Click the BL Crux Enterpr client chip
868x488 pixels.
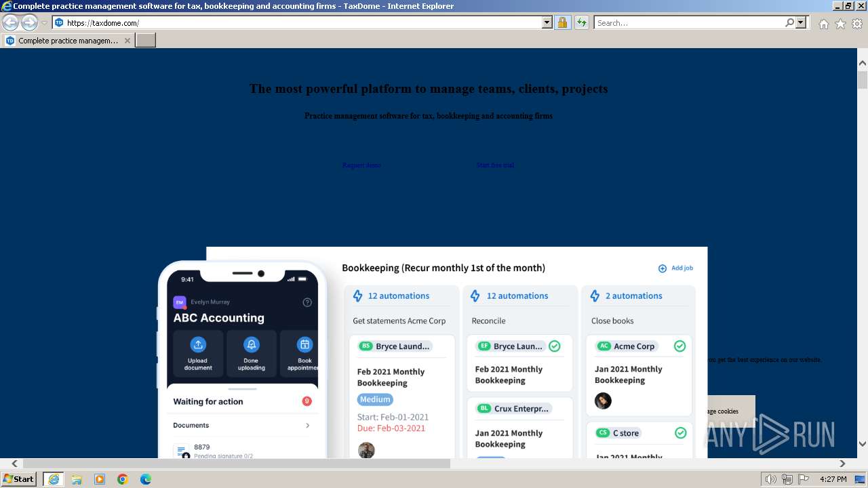point(513,409)
